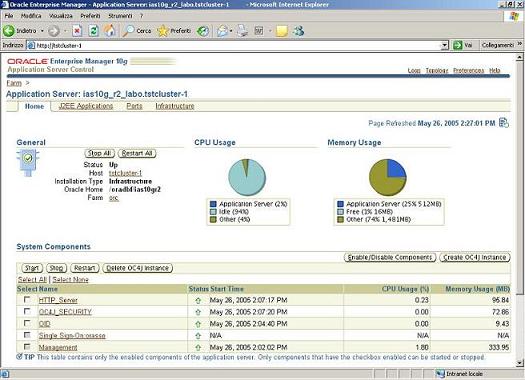
Task: Click the Management up status arrow
Action: pos(198,347)
